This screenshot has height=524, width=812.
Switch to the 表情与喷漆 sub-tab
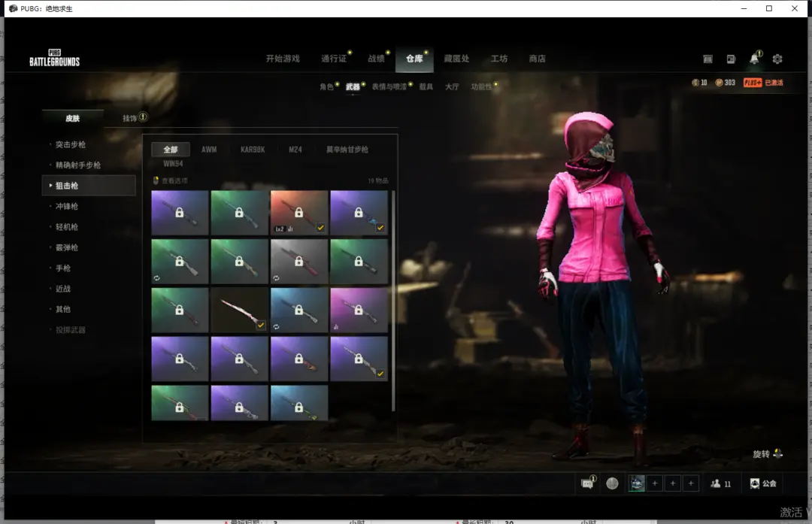coord(389,86)
